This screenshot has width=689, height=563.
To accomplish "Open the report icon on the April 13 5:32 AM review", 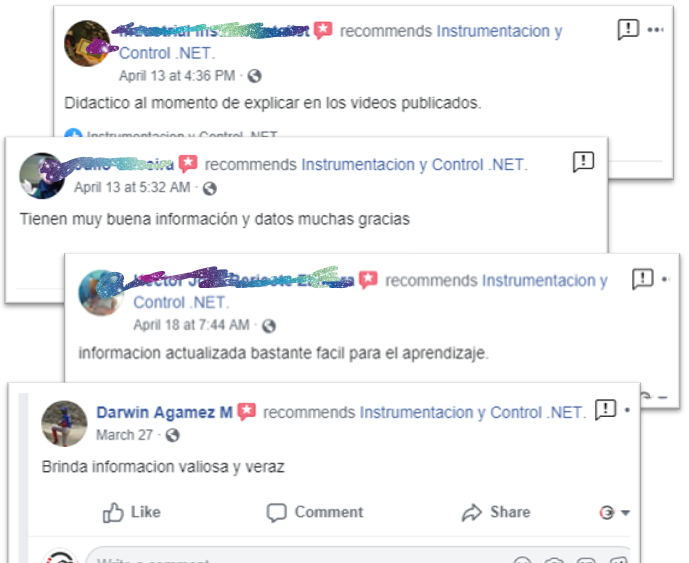I will (x=583, y=162).
